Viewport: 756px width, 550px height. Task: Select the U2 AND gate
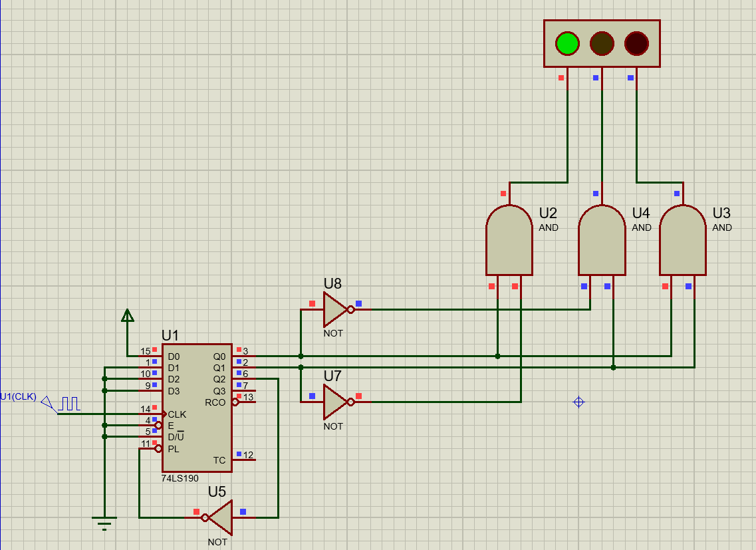[x=509, y=241]
